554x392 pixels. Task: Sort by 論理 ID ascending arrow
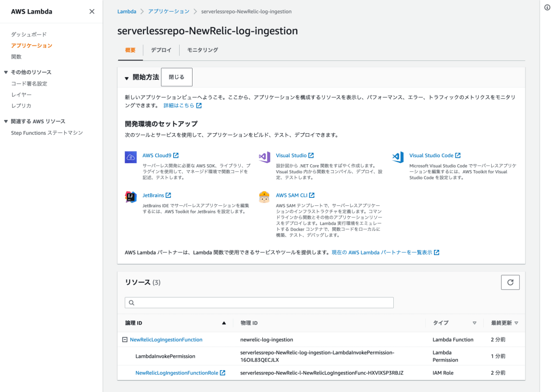[x=224, y=323]
